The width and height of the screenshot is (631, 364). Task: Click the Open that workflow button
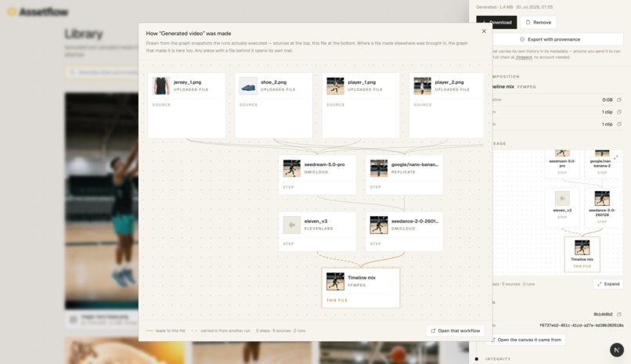click(x=455, y=330)
